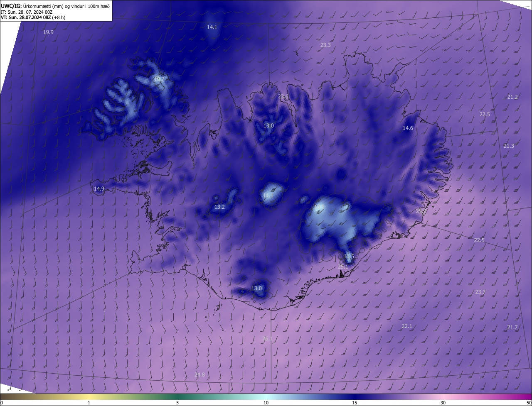Click the 26.1 value on the map
532x406 pixels.
[267, 338]
